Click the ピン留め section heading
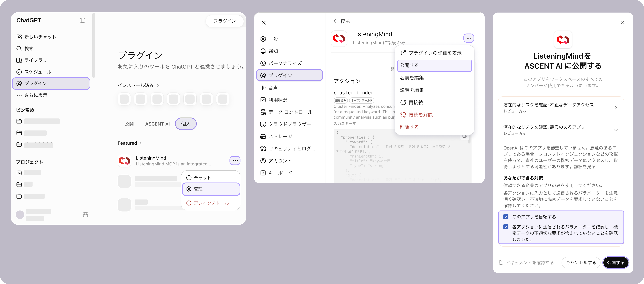The width and height of the screenshot is (644, 284). click(x=25, y=110)
